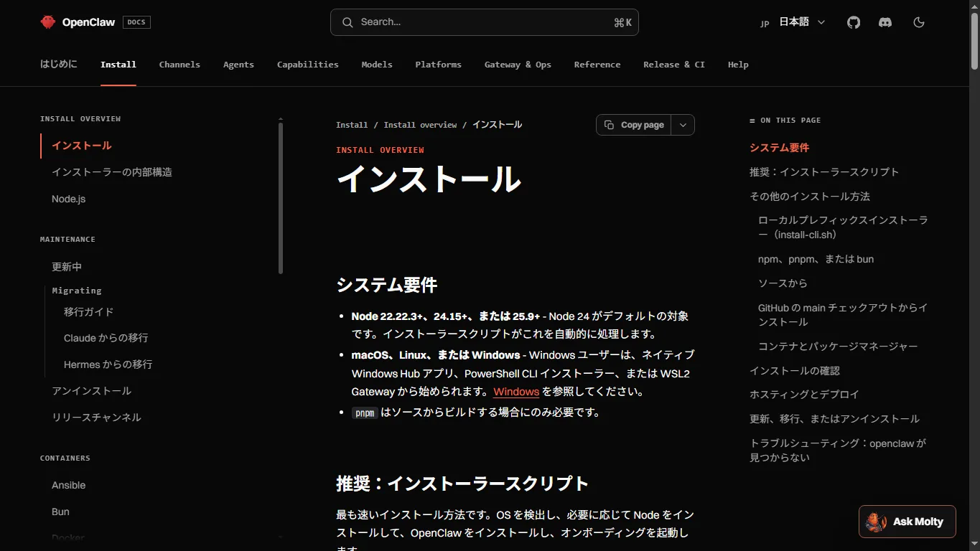The height and width of the screenshot is (551, 980).
Task: Click the Install breadcrumb link
Action: [x=352, y=125]
